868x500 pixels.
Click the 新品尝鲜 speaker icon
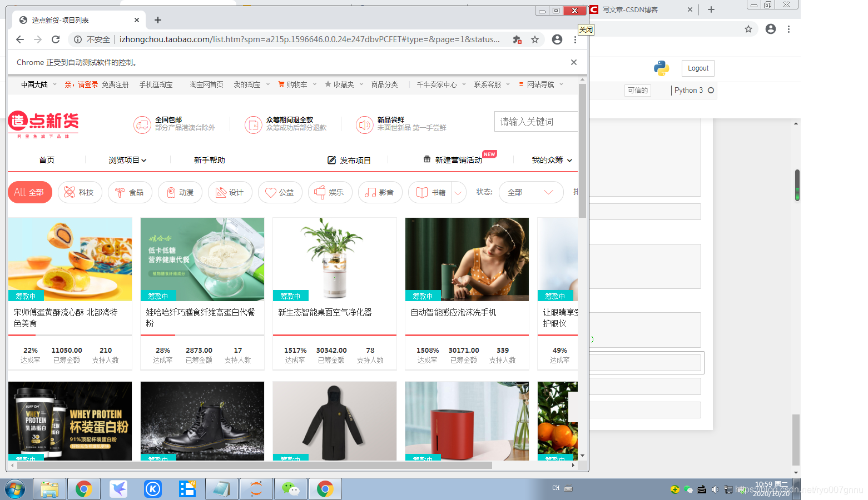(365, 124)
